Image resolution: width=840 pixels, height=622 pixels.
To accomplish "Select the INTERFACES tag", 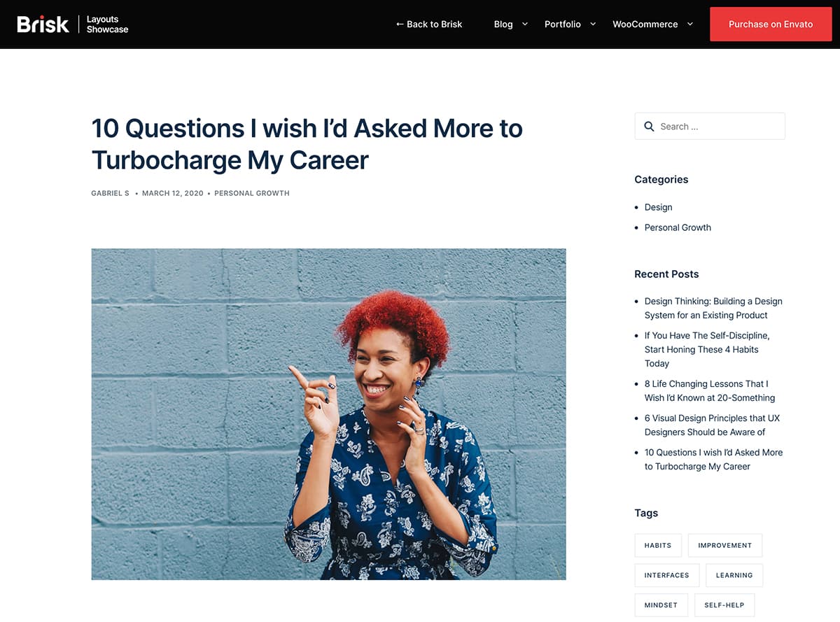I will pos(666,575).
